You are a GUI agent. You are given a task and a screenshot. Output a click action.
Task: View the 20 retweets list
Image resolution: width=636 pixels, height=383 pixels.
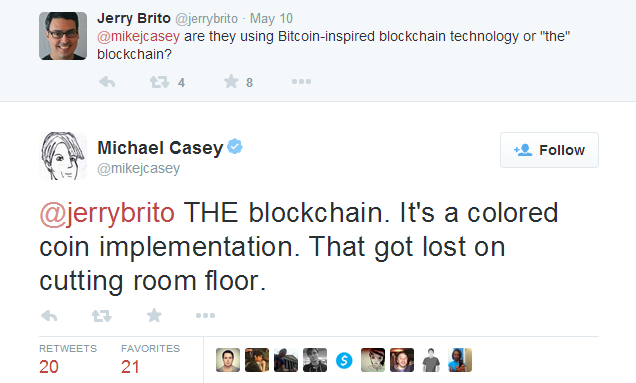pyautogui.click(x=68, y=359)
